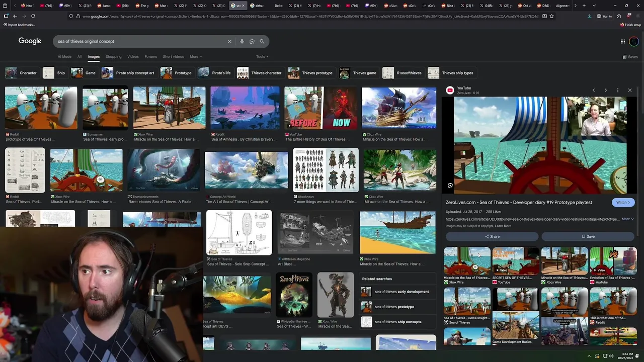644x362 pixels.
Task: Open the Import bookmarks toolbar item
Action: click(x=19, y=25)
